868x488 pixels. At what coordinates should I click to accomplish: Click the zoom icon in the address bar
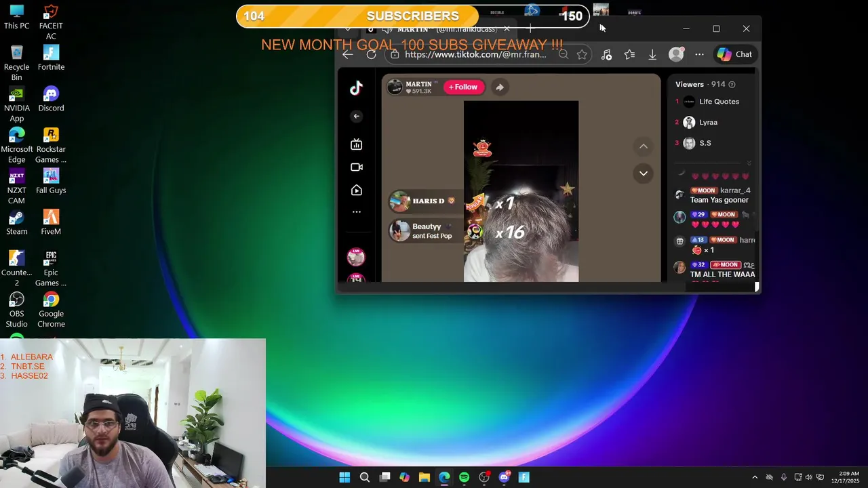[563, 54]
